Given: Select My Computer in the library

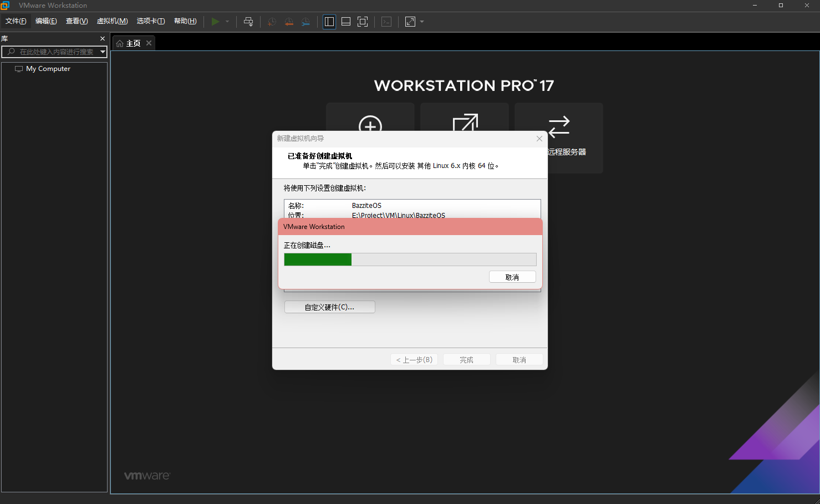Looking at the screenshot, I should pyautogui.click(x=48, y=68).
